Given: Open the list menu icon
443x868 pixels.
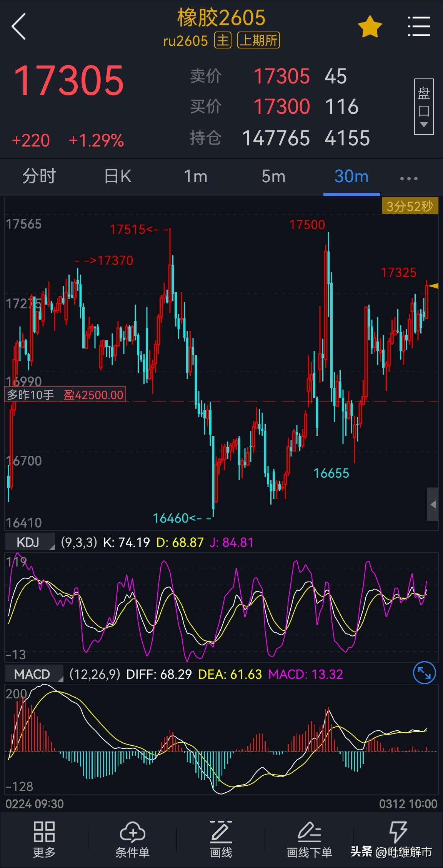Looking at the screenshot, I should click(x=419, y=27).
